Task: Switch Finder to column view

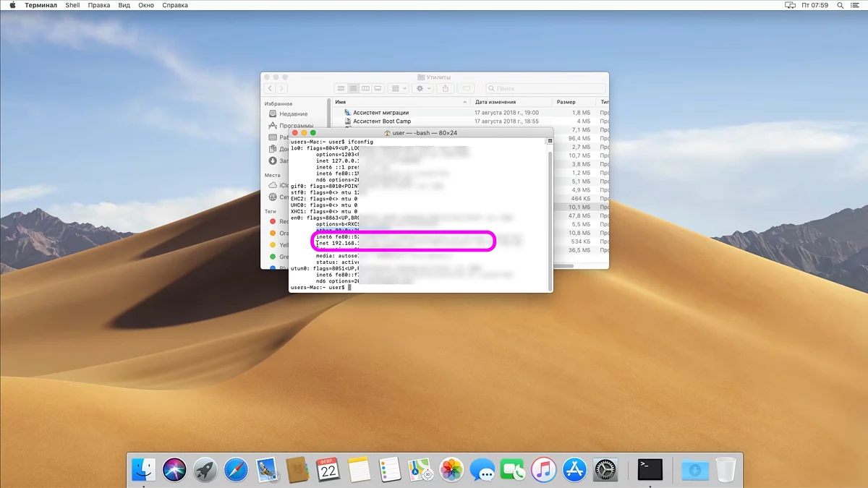Action: tap(365, 88)
